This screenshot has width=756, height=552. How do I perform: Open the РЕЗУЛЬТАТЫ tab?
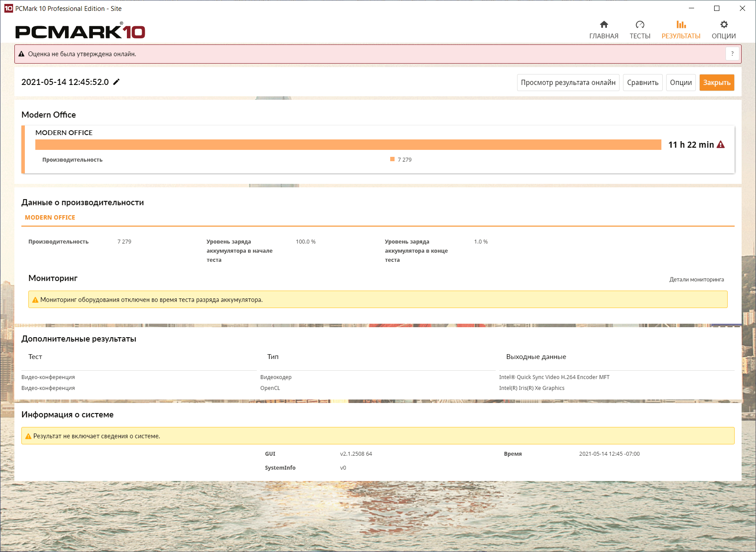681,30
